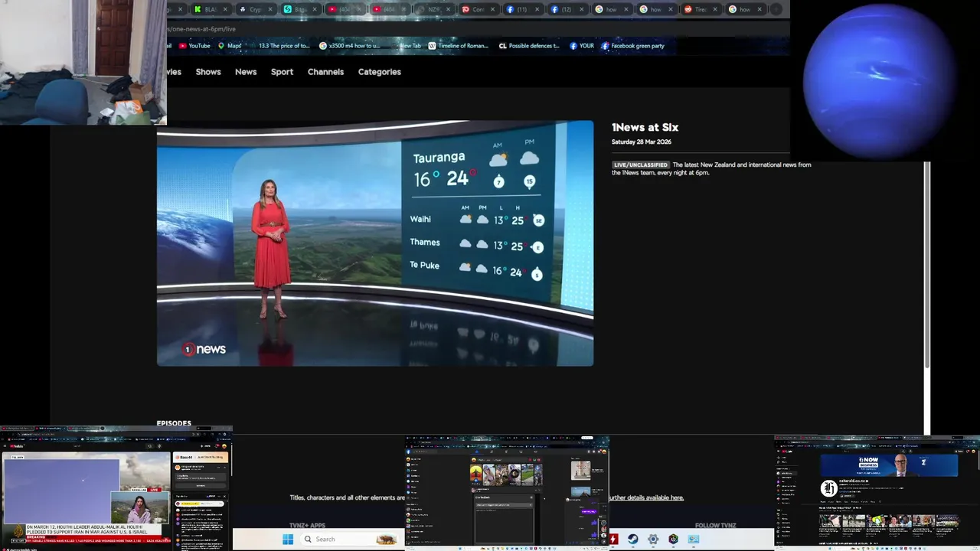Viewport: 980px width, 551px height.
Task: Open the picture viewer taskbar icon
Action: pyautogui.click(x=693, y=539)
